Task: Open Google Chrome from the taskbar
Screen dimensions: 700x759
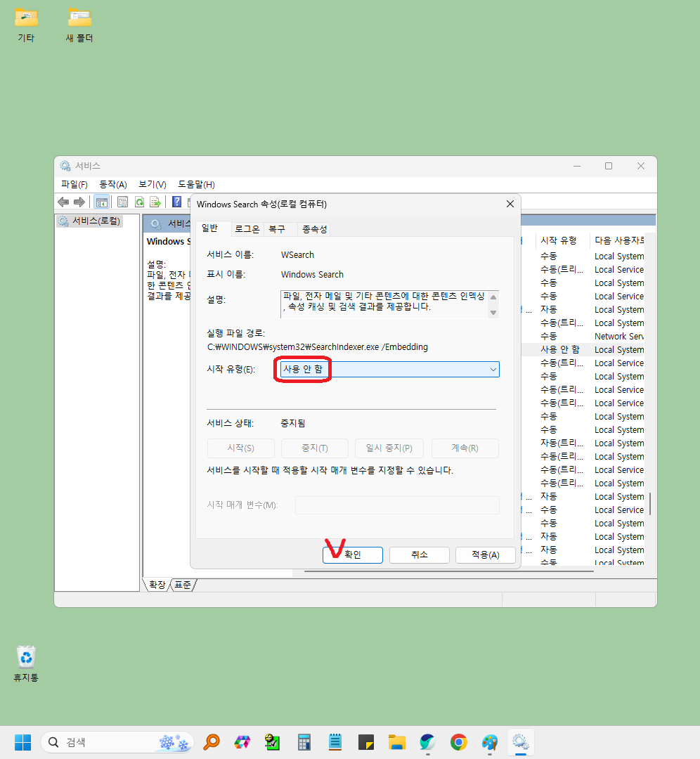Action: 458,742
